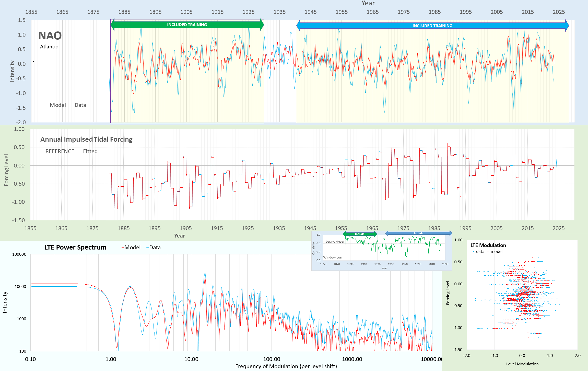Click Model legend entry in LTE Power Spectrum
The image size is (588, 371).
point(131,248)
